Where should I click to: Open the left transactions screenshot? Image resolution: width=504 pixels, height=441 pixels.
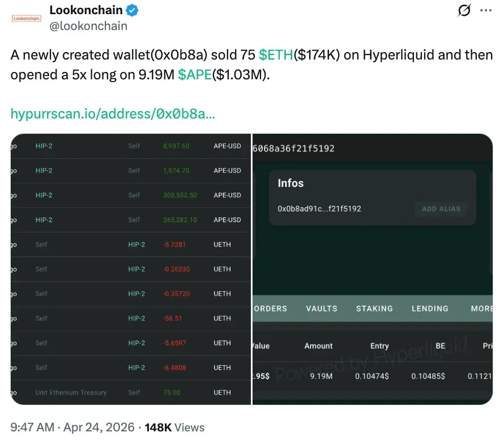point(130,268)
